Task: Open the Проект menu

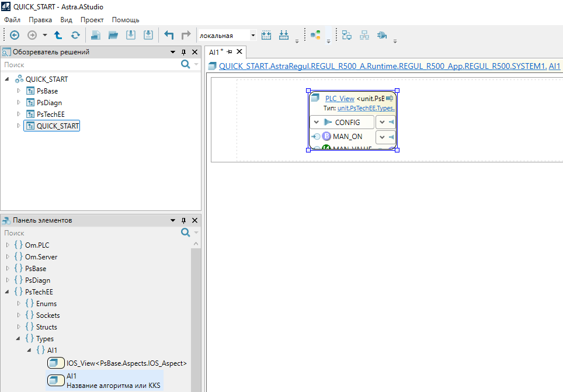Action: 92,20
